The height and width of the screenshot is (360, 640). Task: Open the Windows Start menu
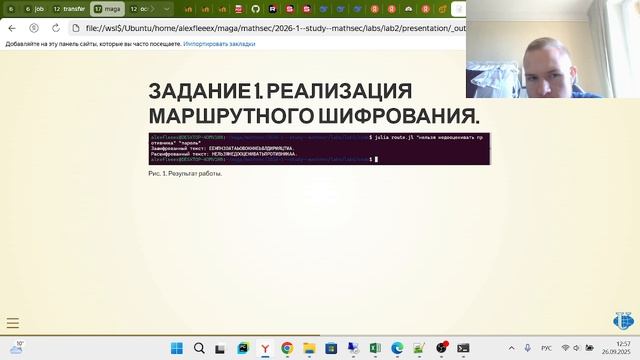(177, 348)
